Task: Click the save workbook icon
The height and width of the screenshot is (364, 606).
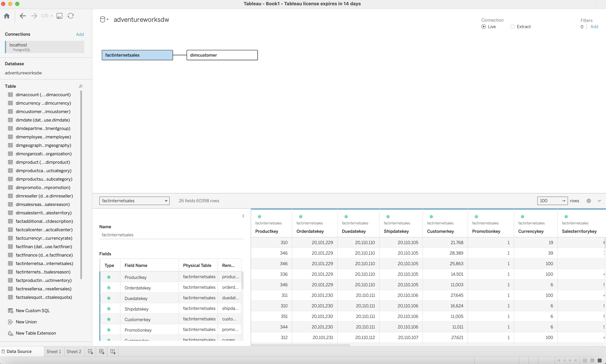Action: click(x=60, y=16)
